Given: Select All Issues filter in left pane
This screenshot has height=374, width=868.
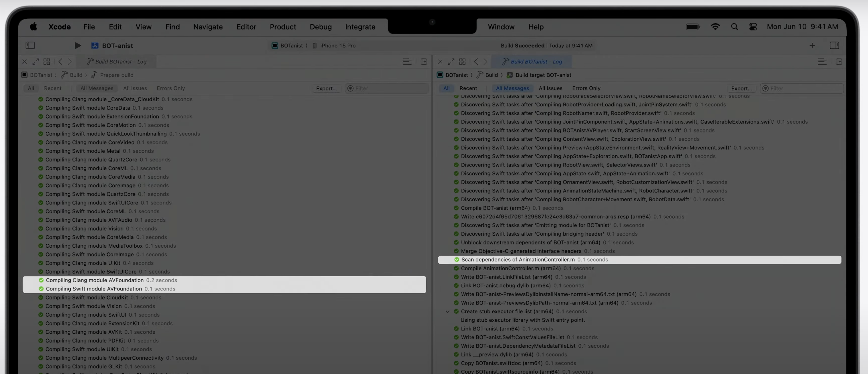Looking at the screenshot, I should click(135, 88).
